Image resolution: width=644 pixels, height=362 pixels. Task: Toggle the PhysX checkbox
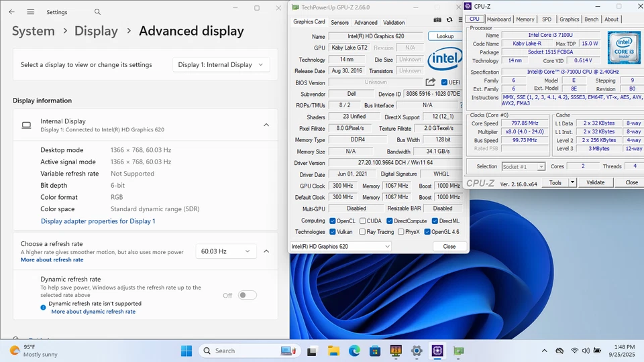pos(401,232)
